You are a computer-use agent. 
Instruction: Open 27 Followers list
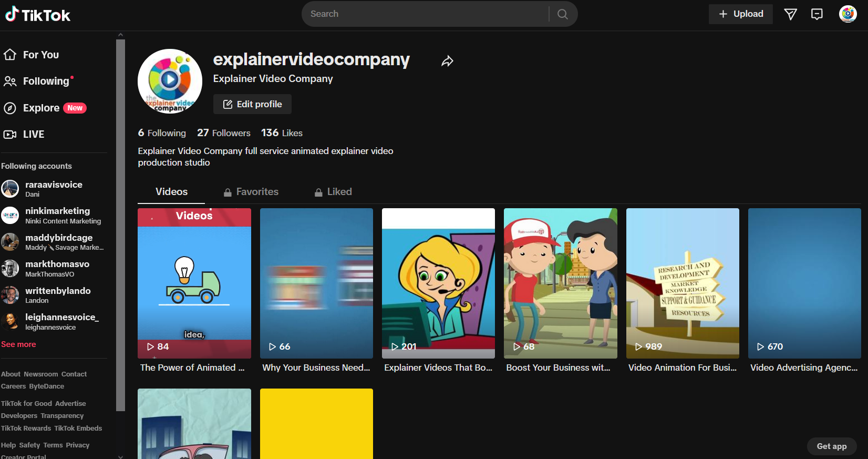click(224, 133)
